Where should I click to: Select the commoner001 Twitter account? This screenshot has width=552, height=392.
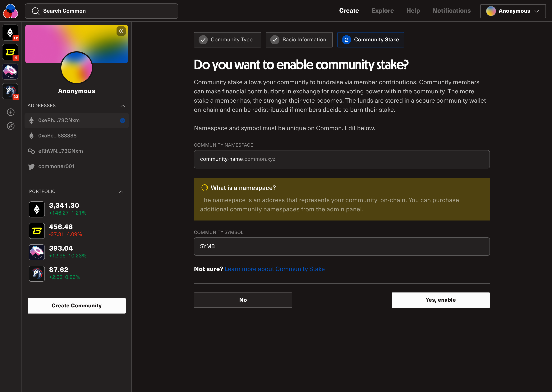coord(56,166)
